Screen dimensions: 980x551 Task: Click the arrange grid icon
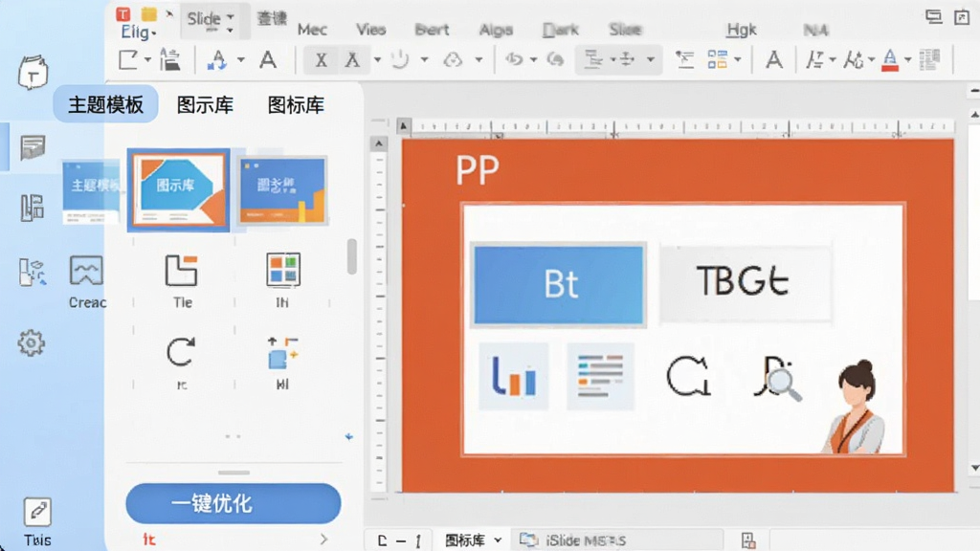(x=718, y=60)
